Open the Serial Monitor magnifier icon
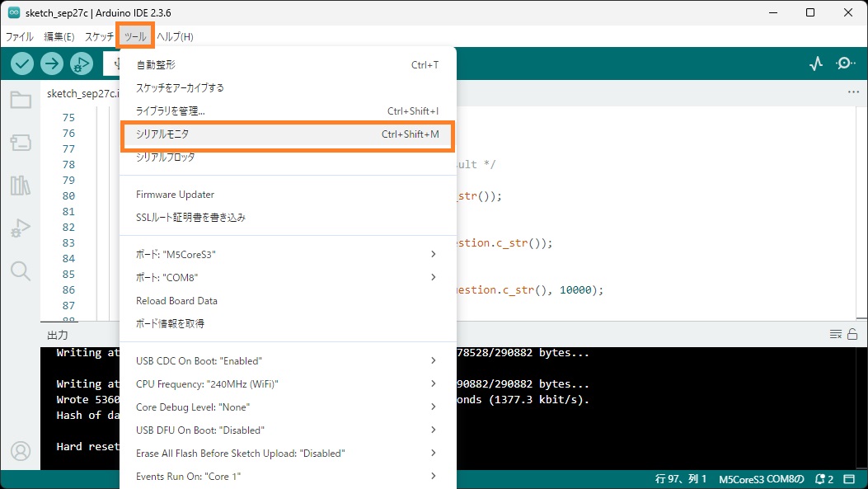Image resolution: width=868 pixels, height=489 pixels. coord(846,63)
